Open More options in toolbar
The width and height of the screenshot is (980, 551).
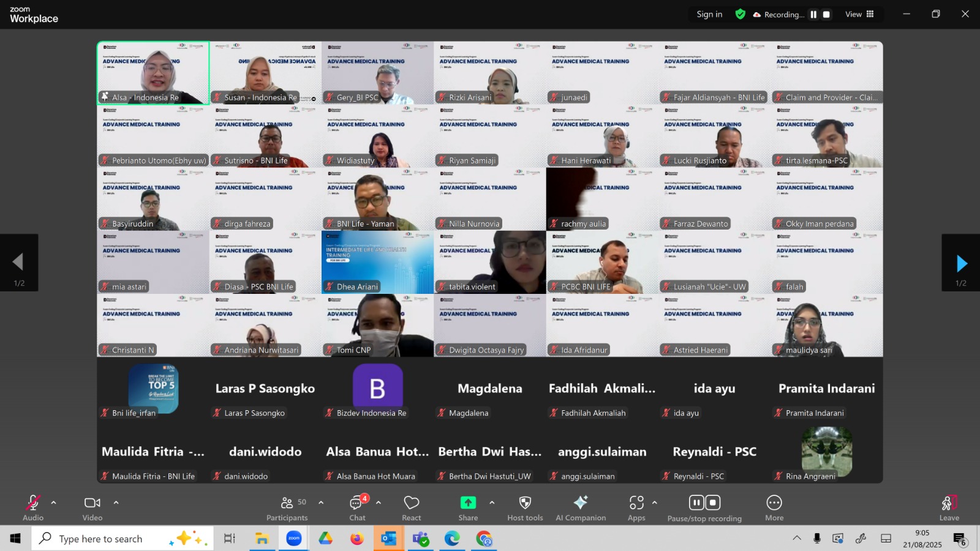pos(774,508)
